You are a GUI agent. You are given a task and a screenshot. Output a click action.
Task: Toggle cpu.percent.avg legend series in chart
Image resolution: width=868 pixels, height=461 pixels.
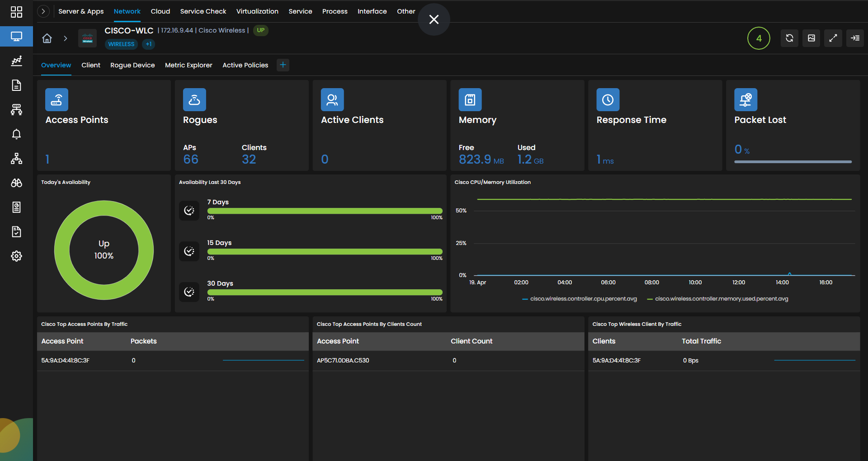point(580,299)
